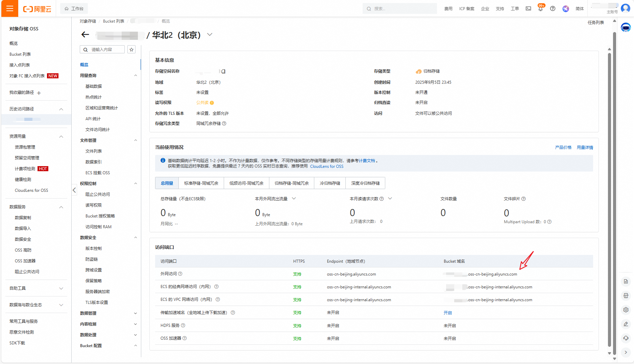Viewport: 634px width, 364px height.
Task: Open the Cloud Shell terminal icon
Action: (x=528, y=8)
